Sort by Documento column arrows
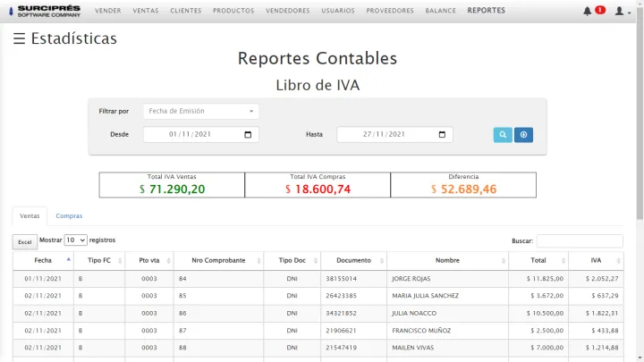 pyautogui.click(x=382, y=261)
